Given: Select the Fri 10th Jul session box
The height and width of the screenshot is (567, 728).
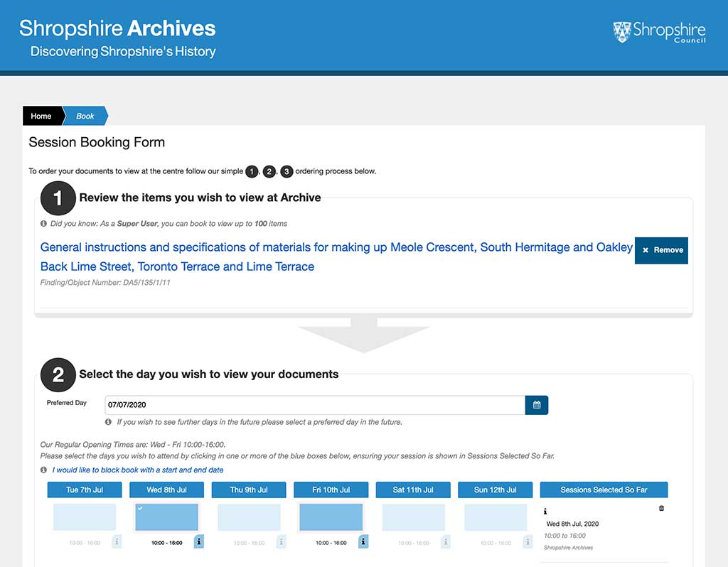Looking at the screenshot, I should 331,517.
